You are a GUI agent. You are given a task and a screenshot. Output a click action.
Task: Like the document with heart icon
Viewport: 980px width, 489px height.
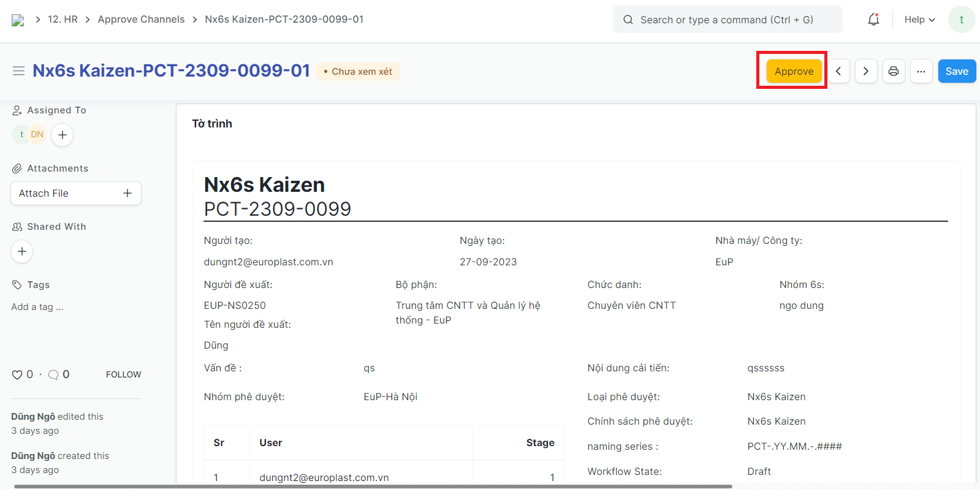[x=17, y=374]
